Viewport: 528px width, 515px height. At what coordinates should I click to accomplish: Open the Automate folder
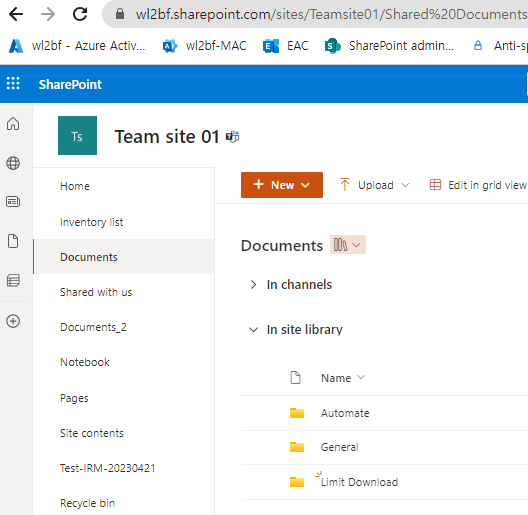click(x=345, y=413)
